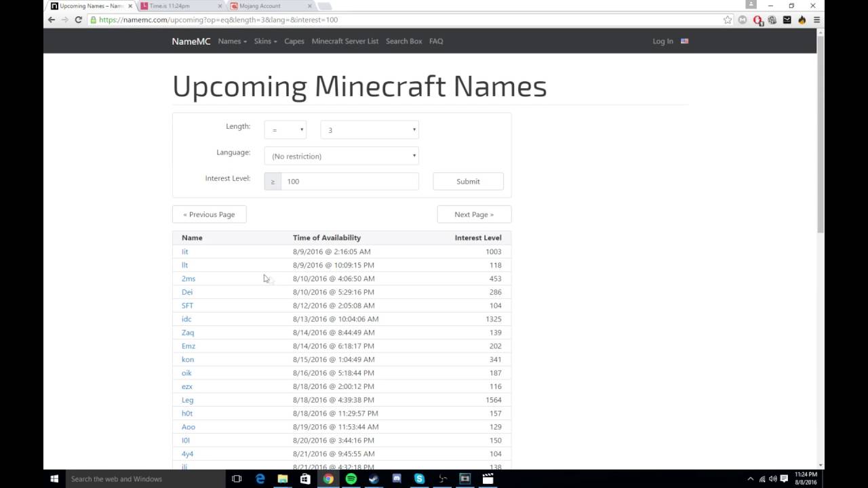This screenshot has width=868, height=488.
Task: Open the Language restriction dropdown
Action: [342, 156]
